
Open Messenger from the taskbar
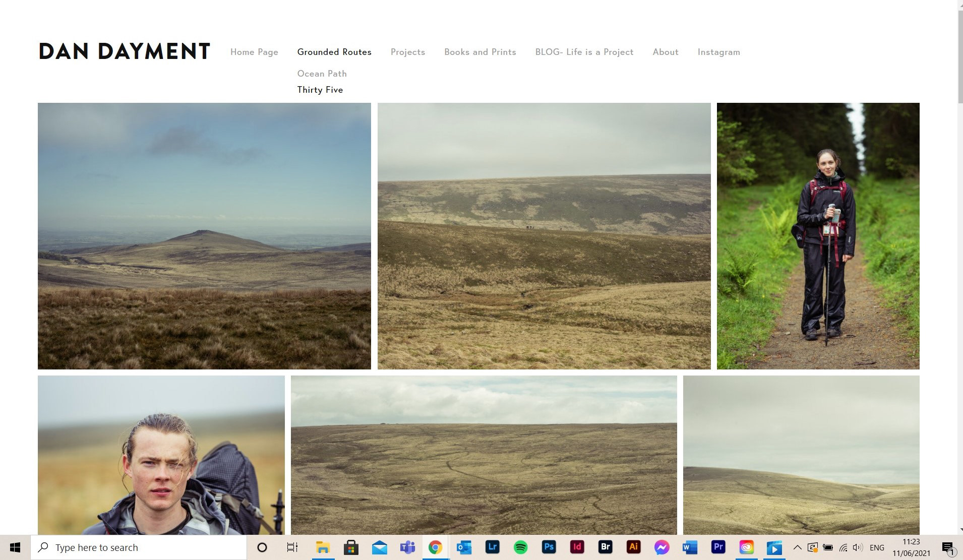point(662,547)
